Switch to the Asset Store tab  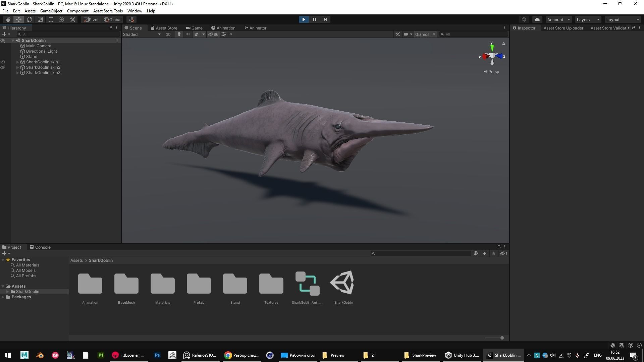[x=164, y=28]
